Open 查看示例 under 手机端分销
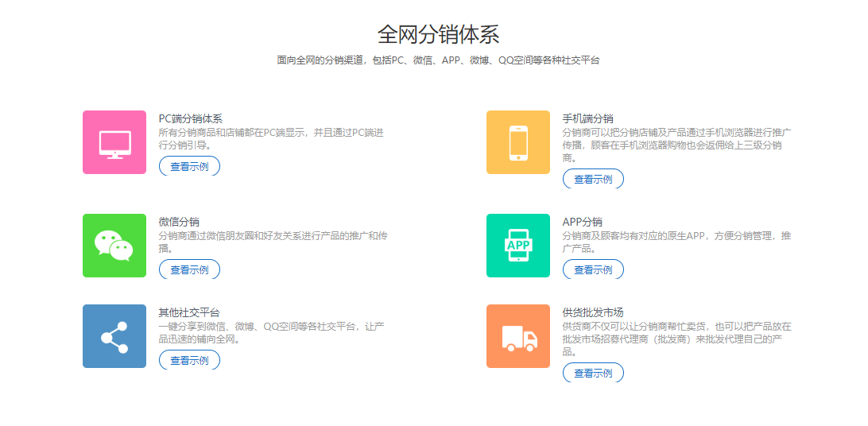This screenshot has height=426, width=868. 593,179
